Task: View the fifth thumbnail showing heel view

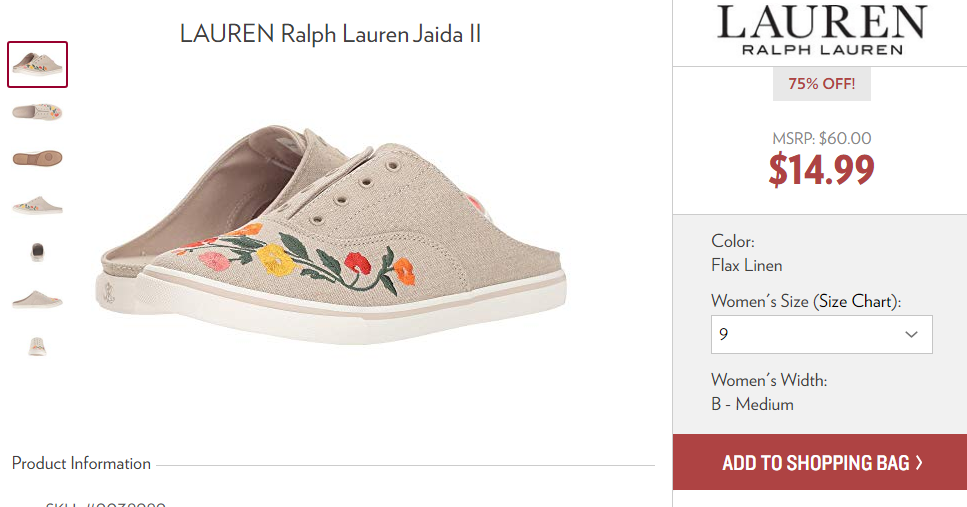Action: (x=38, y=252)
